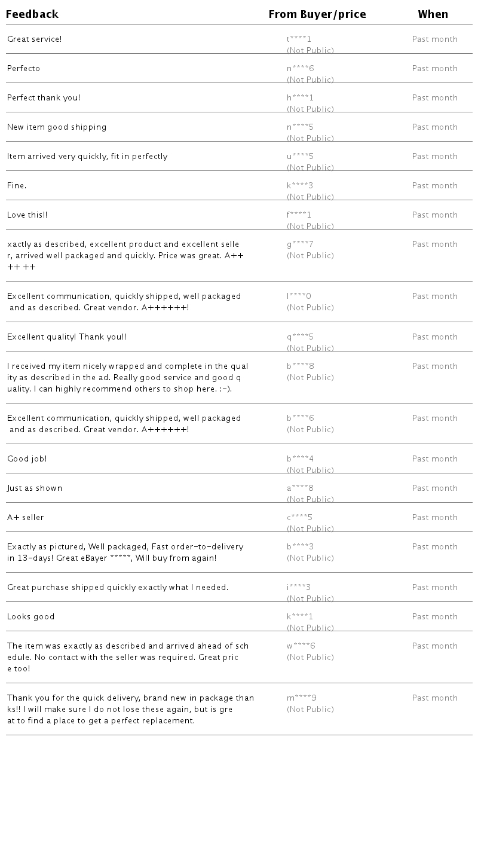478x868 pixels.
Task: Select buyer h****1 username
Action: pos(300,98)
